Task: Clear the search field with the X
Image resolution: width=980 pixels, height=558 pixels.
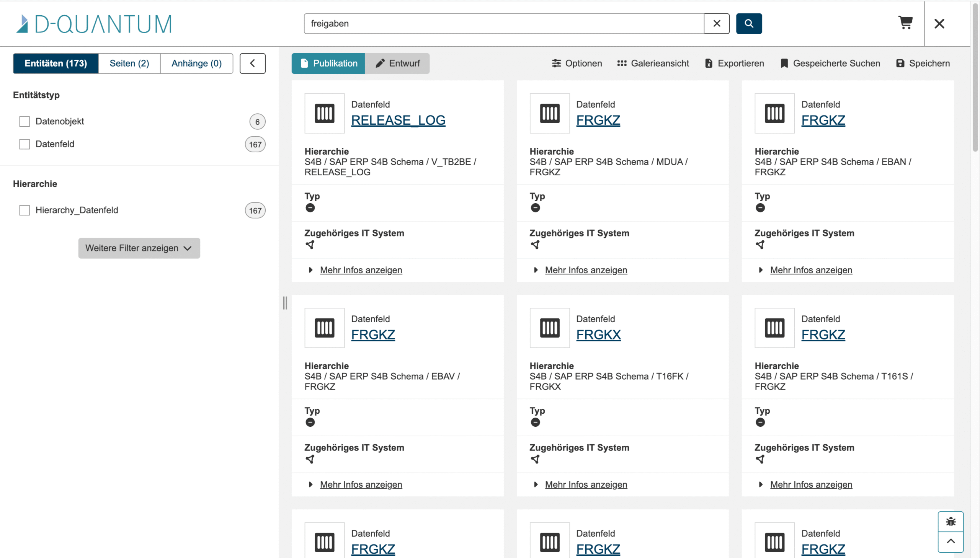Action: [x=716, y=23]
